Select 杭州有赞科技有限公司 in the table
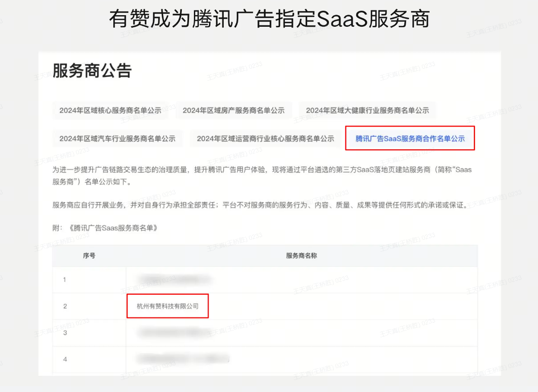538x392 pixels. [x=168, y=306]
